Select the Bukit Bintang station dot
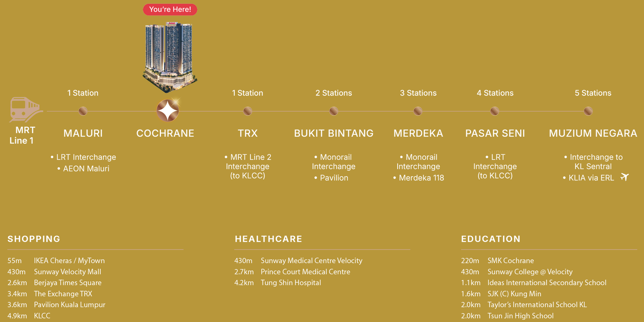 pyautogui.click(x=334, y=111)
